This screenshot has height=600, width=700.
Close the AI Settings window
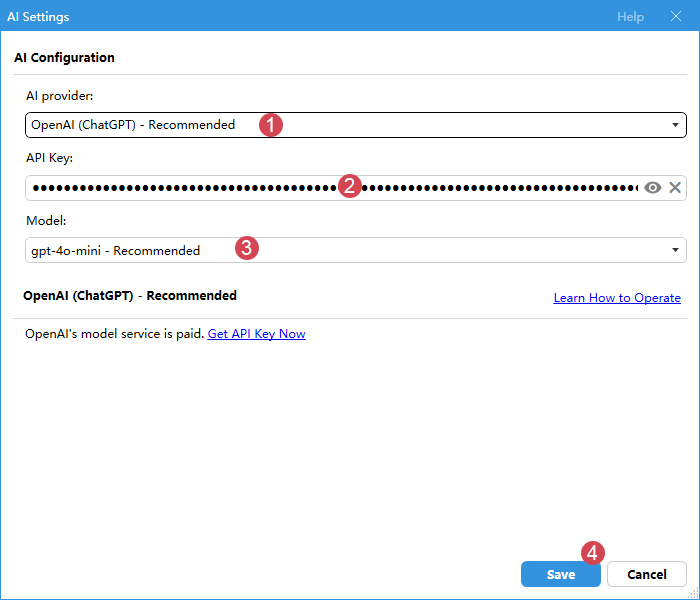point(676,17)
